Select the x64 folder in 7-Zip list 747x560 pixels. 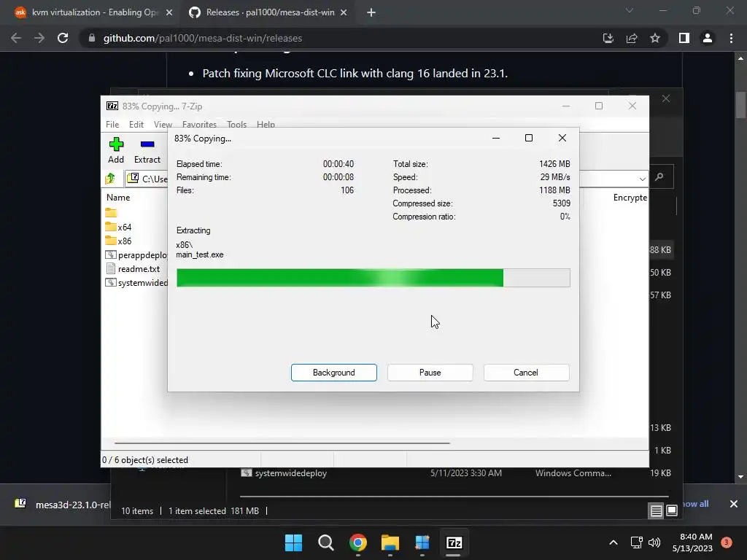pyautogui.click(x=119, y=227)
